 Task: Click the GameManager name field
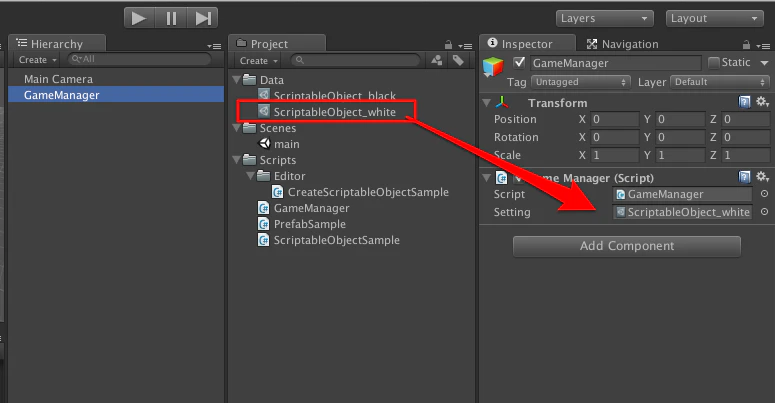616,63
